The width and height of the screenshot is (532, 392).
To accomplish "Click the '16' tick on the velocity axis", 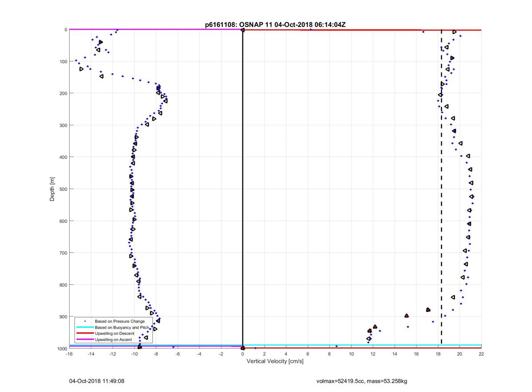I will [x=416, y=354].
